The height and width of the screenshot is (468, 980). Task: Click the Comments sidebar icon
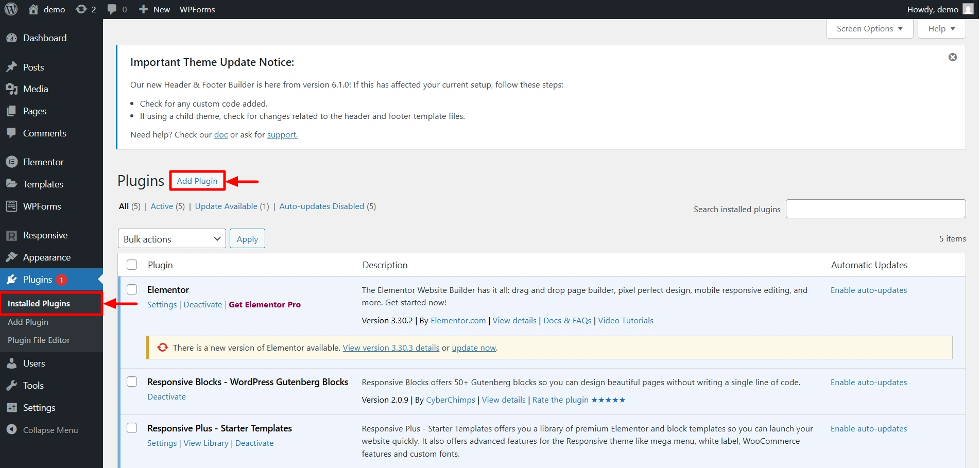(x=11, y=133)
